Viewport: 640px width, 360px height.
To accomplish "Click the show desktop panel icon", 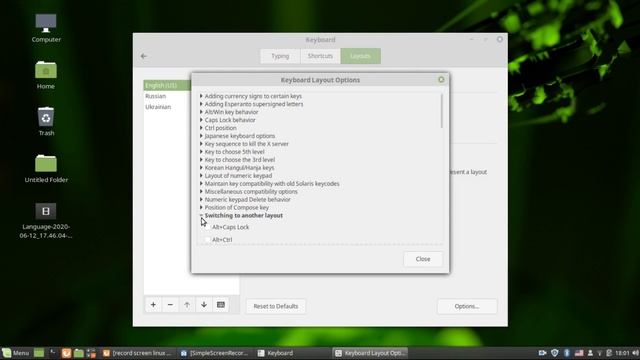I will 39,353.
